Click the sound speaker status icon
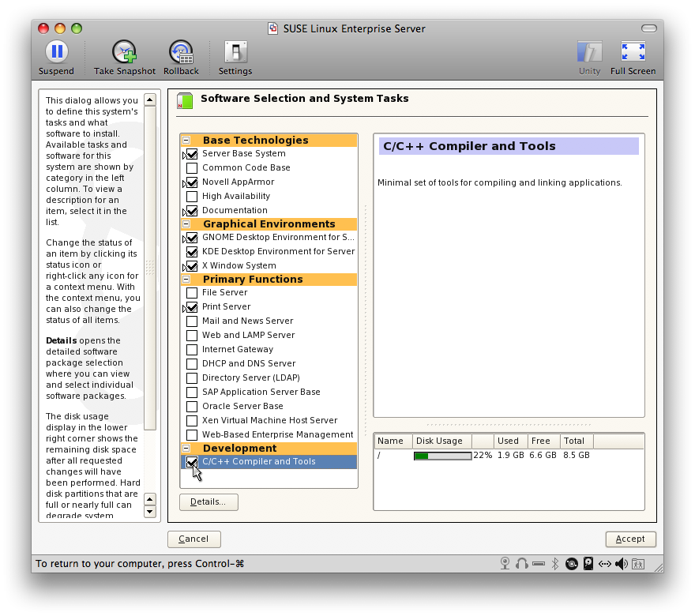The image size is (695, 616). coord(621,563)
